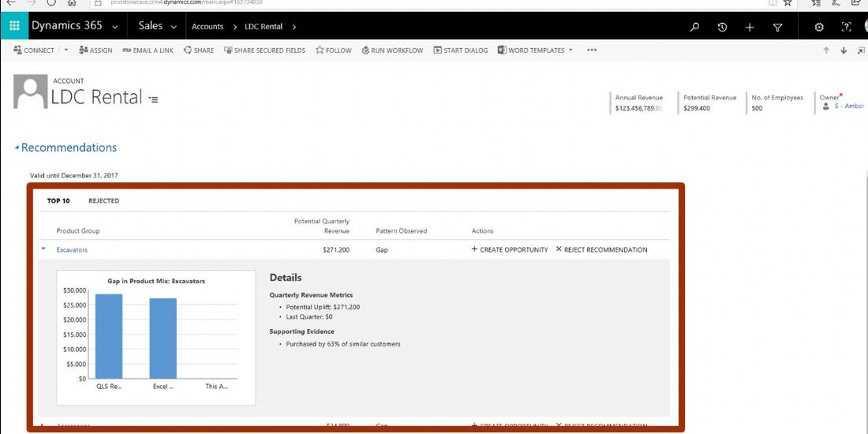Expand the Sales dropdown chevron
The height and width of the screenshot is (434, 868).
click(x=174, y=27)
